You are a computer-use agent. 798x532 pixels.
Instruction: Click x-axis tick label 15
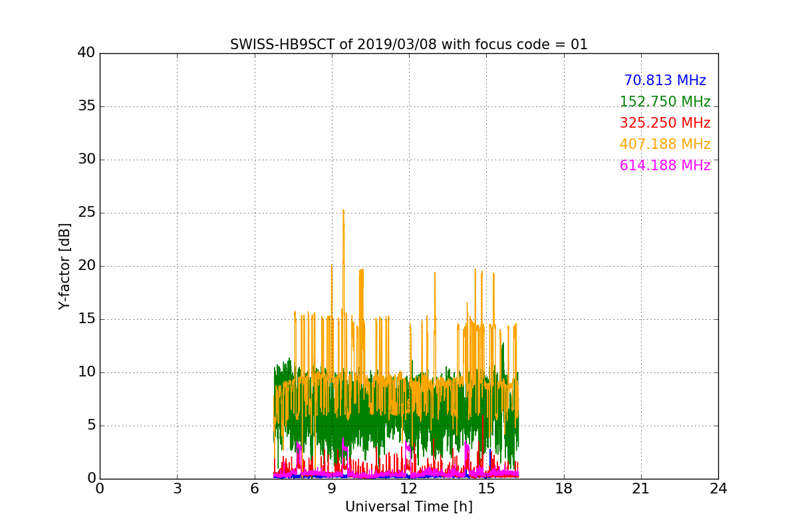point(486,489)
